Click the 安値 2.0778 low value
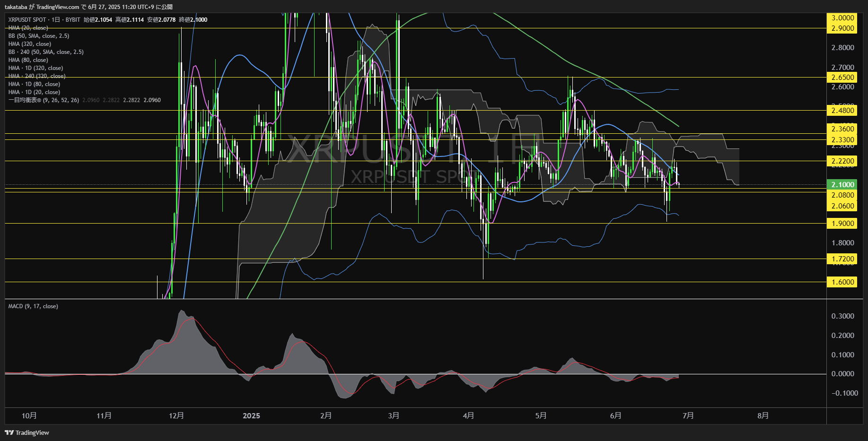Screen dimensions: 868x441 [161, 20]
